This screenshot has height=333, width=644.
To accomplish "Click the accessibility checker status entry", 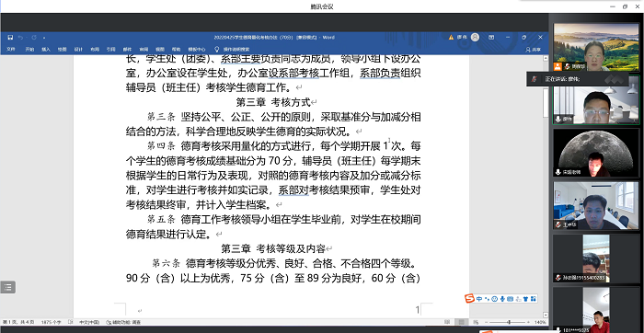I will click(123, 322).
